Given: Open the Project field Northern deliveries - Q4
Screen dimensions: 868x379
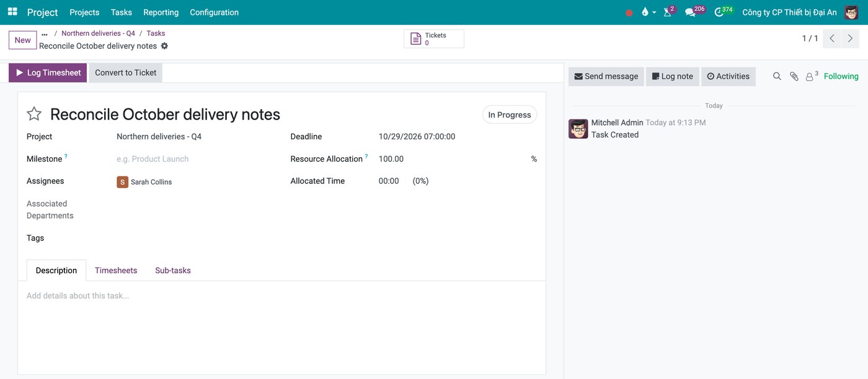Looking at the screenshot, I should pos(159,136).
